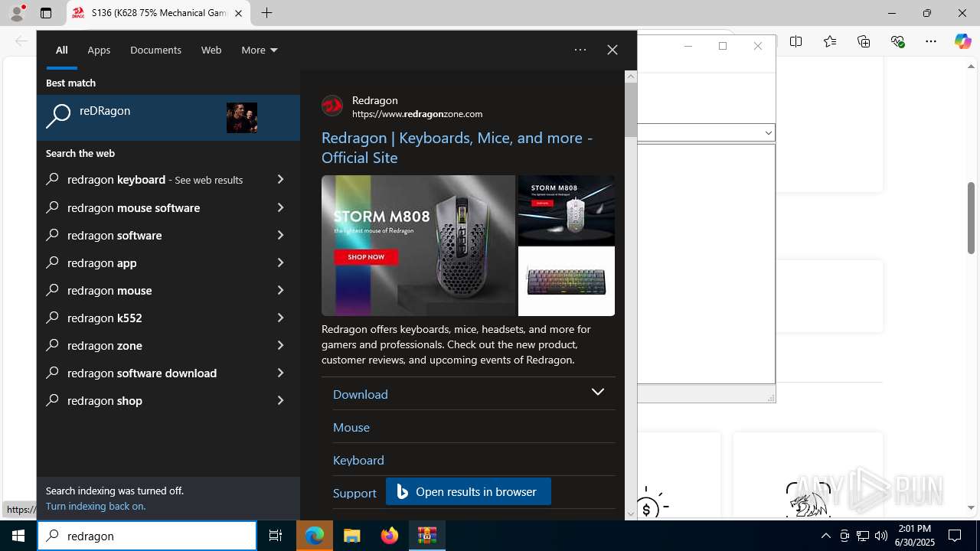Expand the Download section chevron

tap(598, 392)
